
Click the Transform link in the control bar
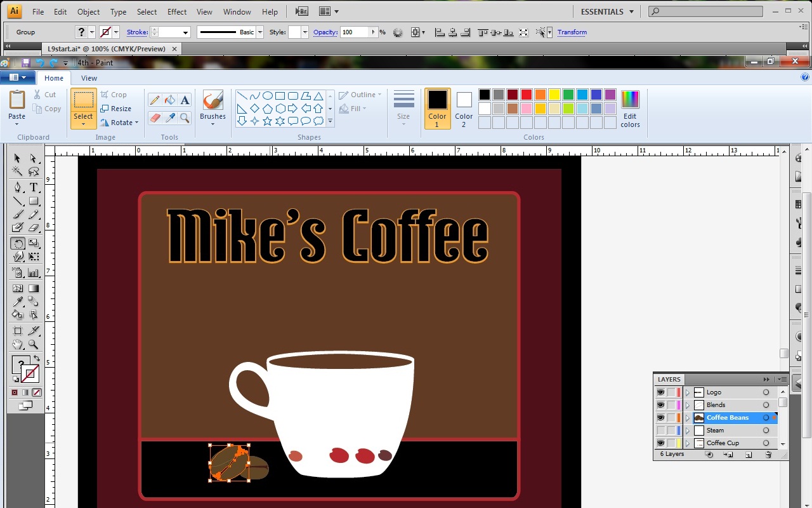[572, 32]
